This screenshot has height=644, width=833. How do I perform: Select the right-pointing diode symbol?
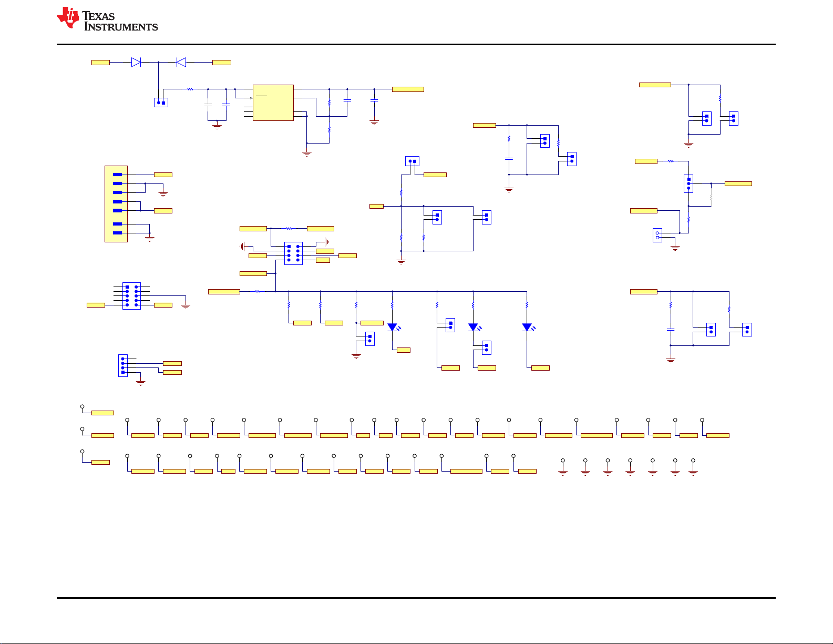136,63
